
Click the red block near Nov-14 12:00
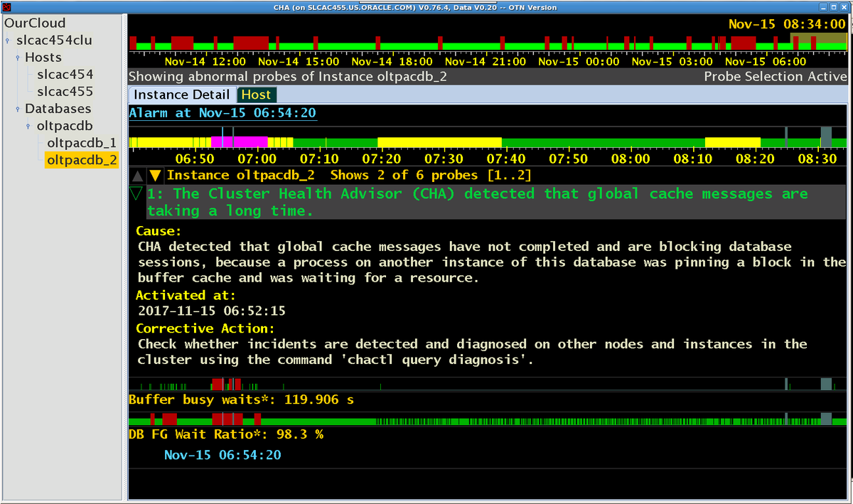point(182,42)
